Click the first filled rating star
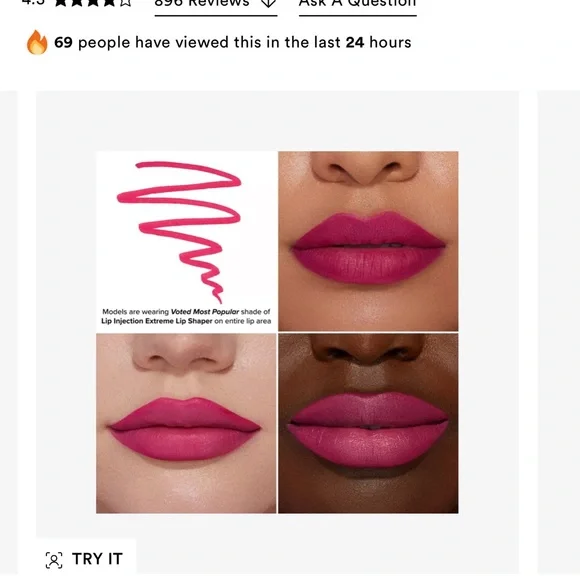The width and height of the screenshot is (580, 580). [61, 3]
